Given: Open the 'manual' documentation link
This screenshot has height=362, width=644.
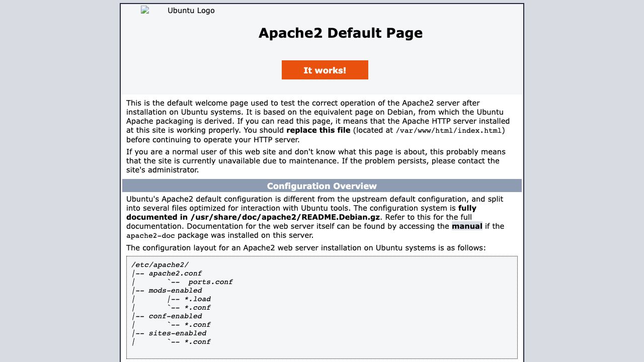Looking at the screenshot, I should pos(466,226).
